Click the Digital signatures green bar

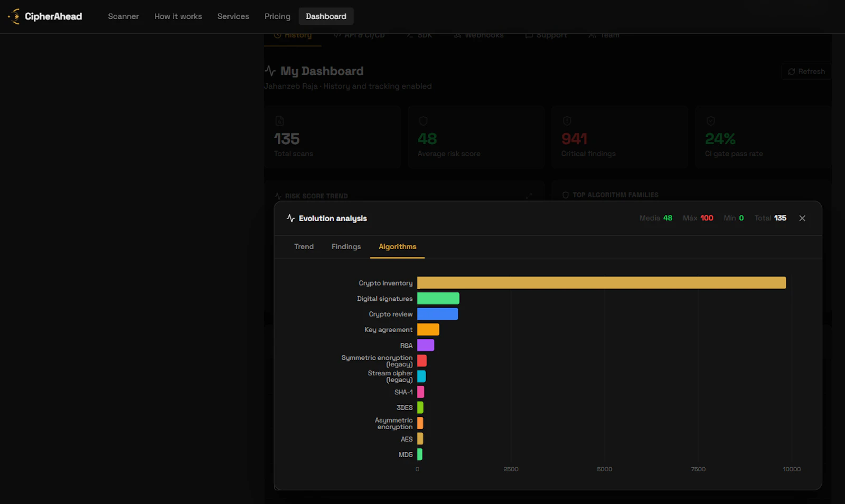tap(438, 298)
